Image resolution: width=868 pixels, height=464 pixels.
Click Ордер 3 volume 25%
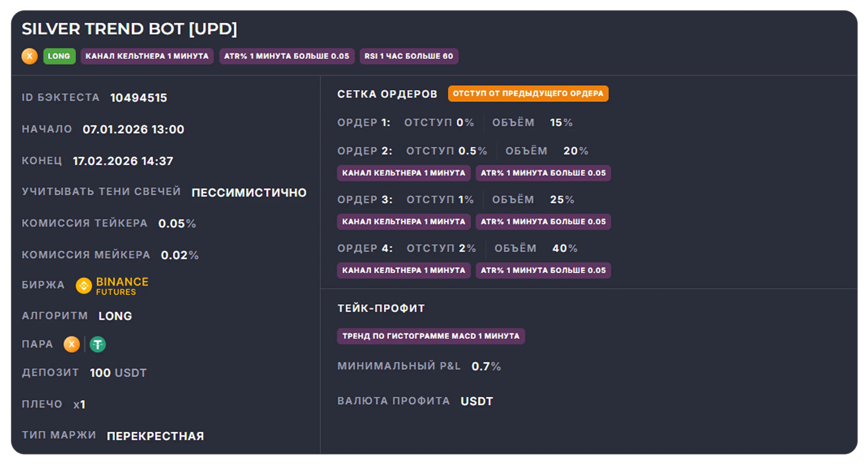562,199
